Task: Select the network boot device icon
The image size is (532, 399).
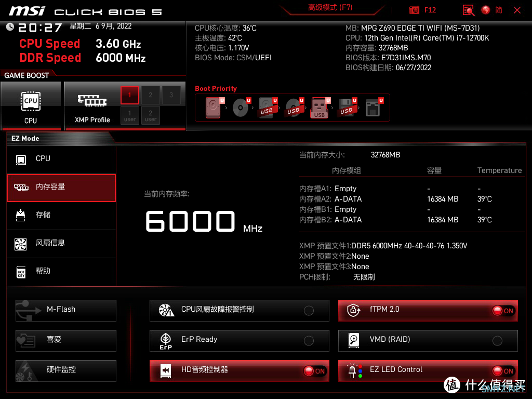Action: point(374,108)
